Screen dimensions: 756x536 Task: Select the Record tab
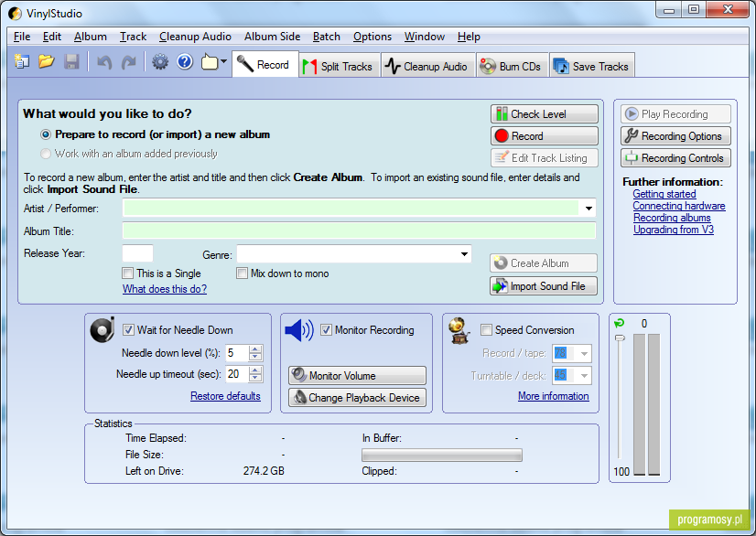pos(265,64)
